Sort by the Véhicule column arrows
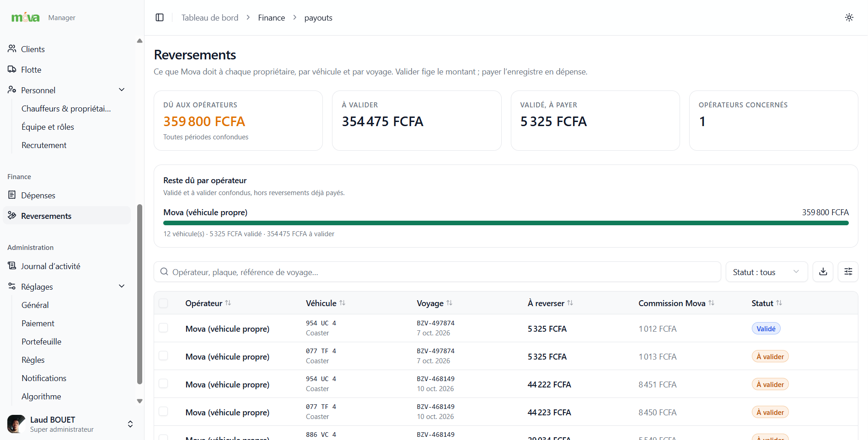 (343, 303)
